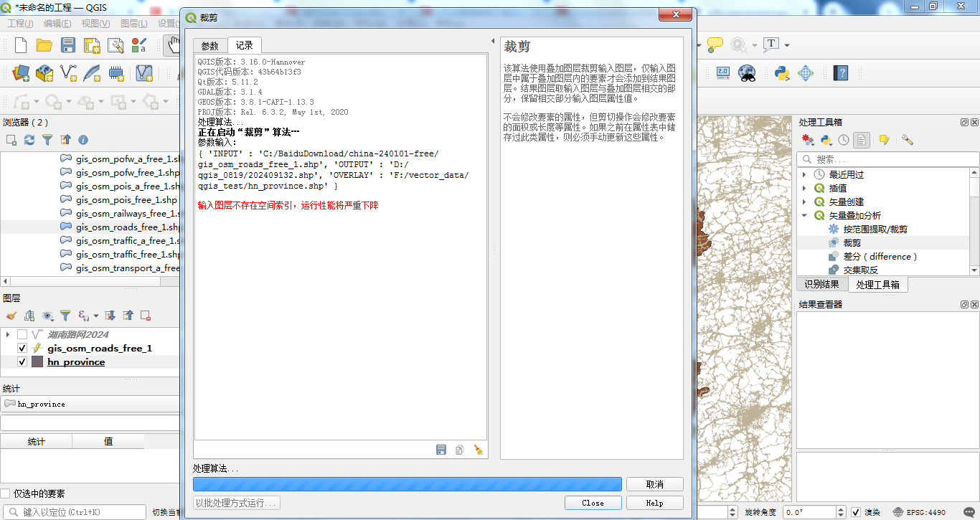
Task: Click the blue help book icon
Action: coord(841,72)
